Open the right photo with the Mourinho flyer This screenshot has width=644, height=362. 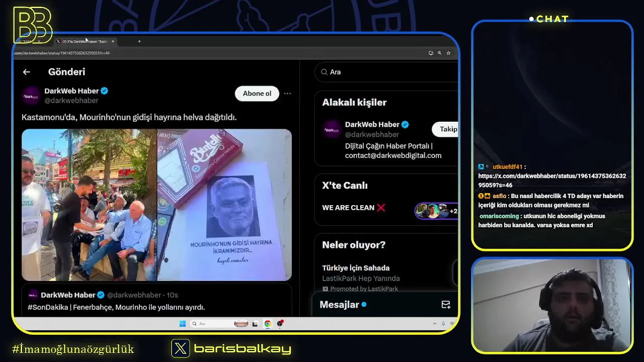(x=224, y=205)
